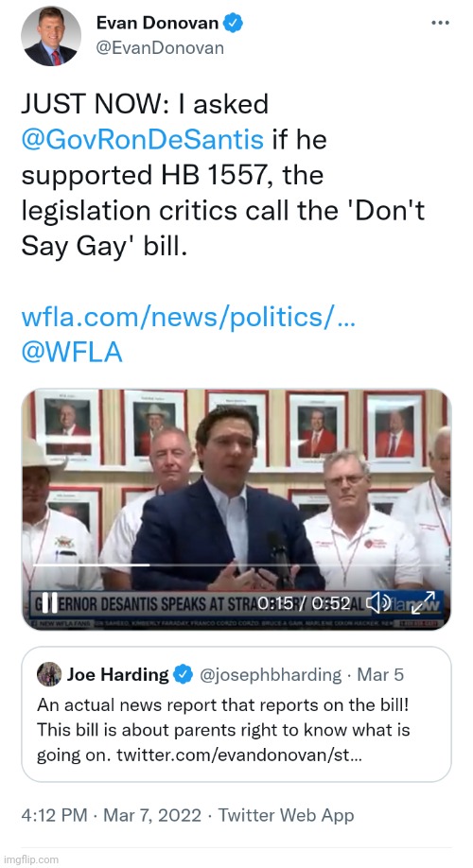Open the @EvanDonovan handle
473x868 pixels.
click(x=160, y=48)
